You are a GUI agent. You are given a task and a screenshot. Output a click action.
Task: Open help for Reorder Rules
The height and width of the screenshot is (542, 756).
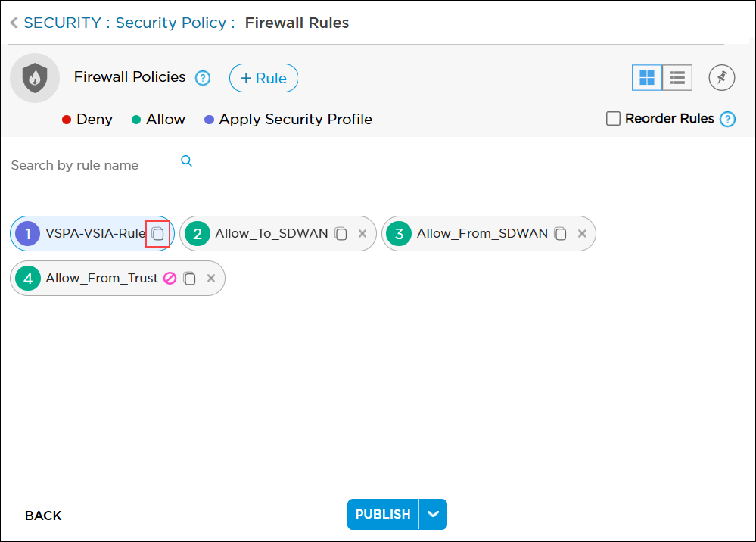point(727,119)
